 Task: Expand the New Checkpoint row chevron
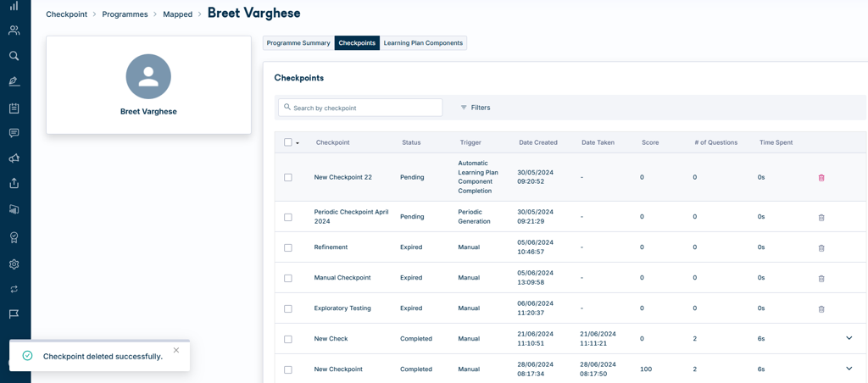point(849,369)
